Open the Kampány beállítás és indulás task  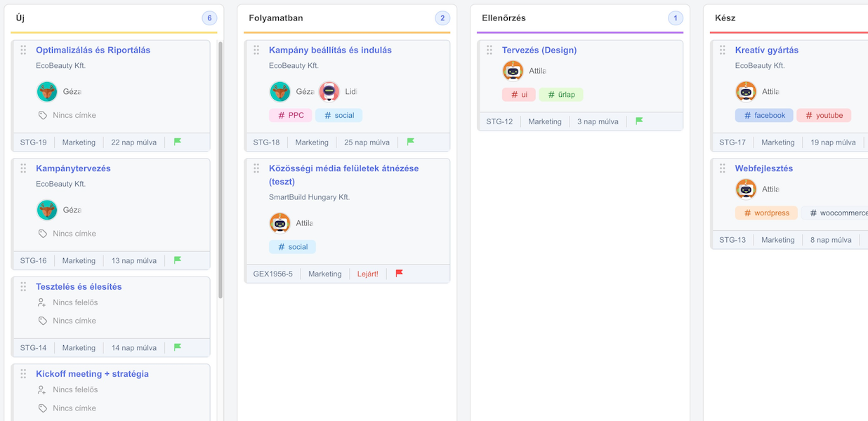330,50
